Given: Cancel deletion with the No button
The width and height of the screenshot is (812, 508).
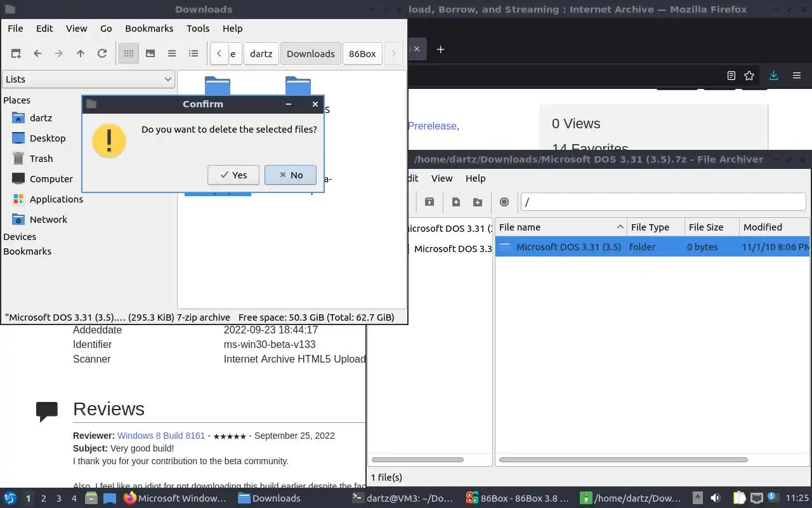Looking at the screenshot, I should tap(291, 175).
